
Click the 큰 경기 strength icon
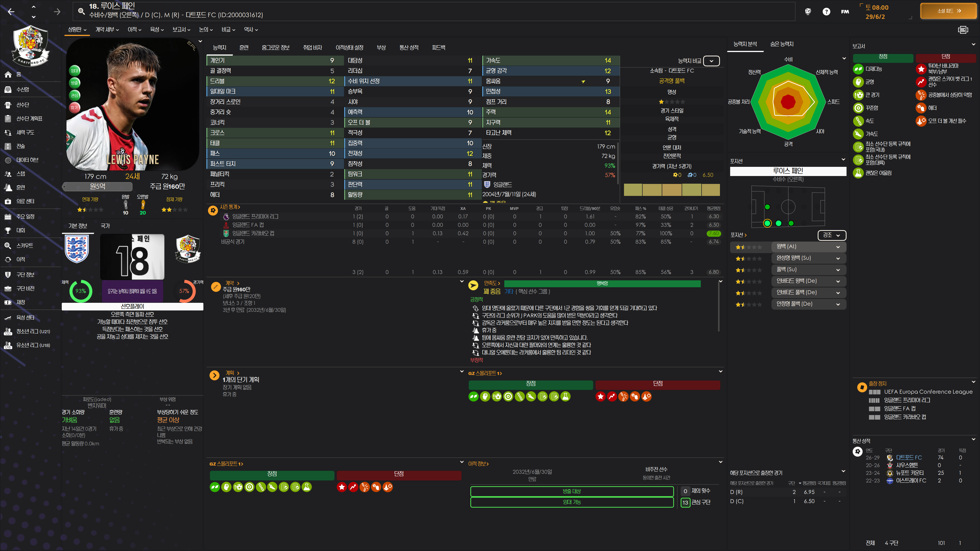point(858,95)
